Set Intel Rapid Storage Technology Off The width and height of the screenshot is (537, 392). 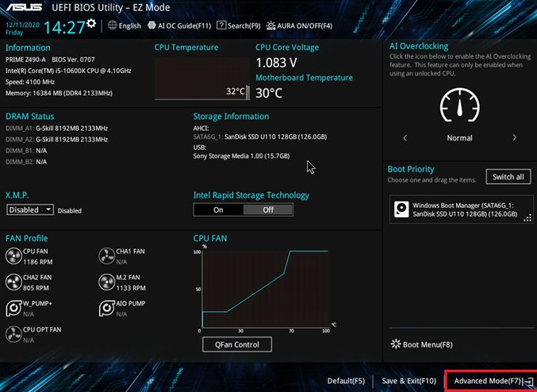pyautogui.click(x=268, y=209)
